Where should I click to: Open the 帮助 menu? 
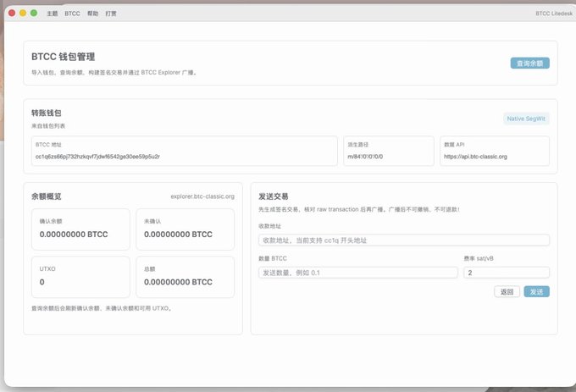(x=92, y=14)
